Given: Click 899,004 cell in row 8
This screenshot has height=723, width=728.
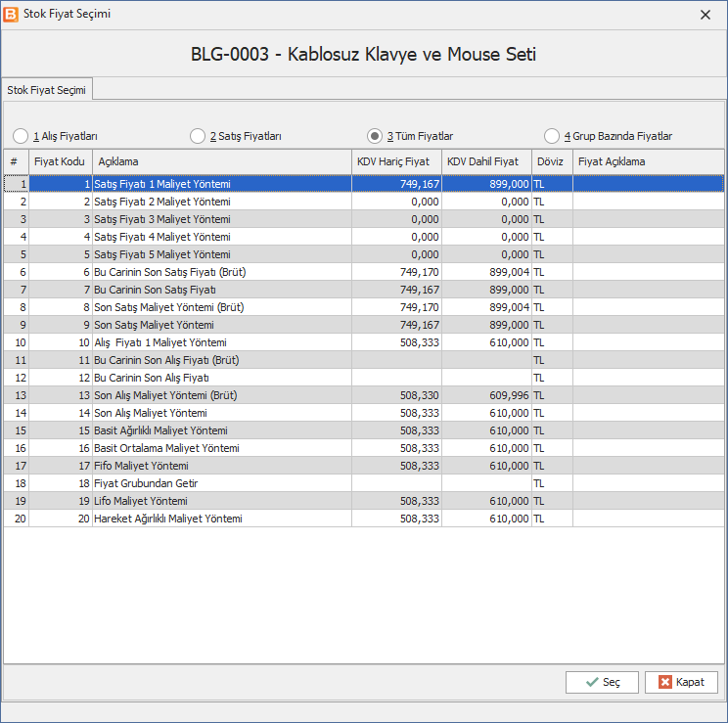Looking at the screenshot, I should pyautogui.click(x=486, y=307).
